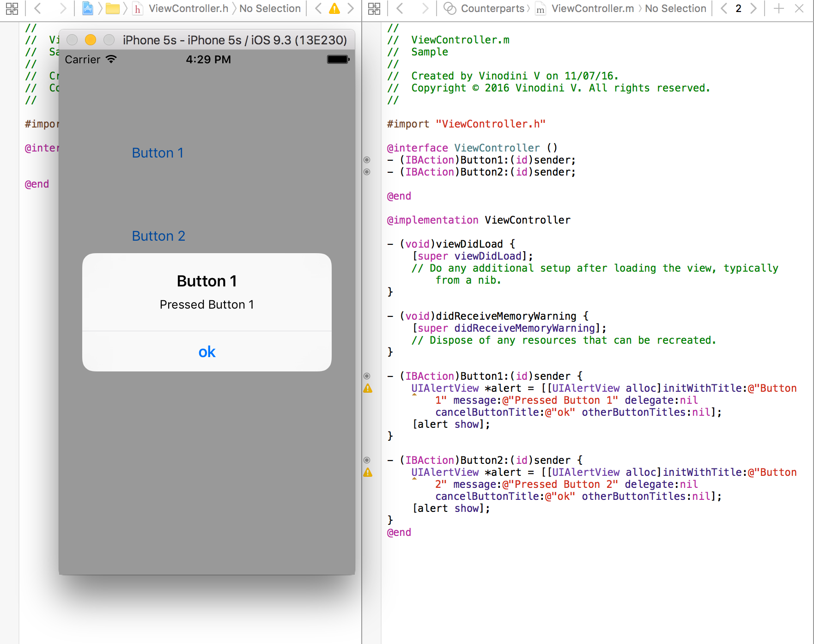Click connection indicator beside Button2 declaration

(367, 172)
